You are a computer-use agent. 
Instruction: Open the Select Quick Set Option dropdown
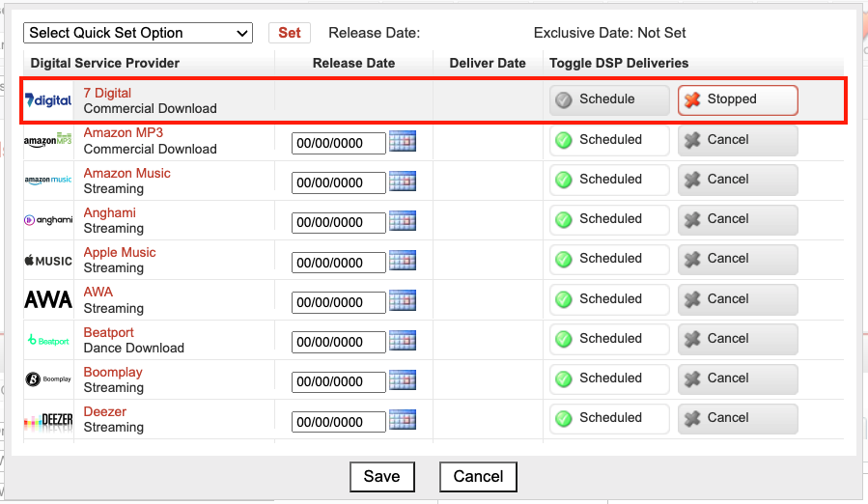138,33
